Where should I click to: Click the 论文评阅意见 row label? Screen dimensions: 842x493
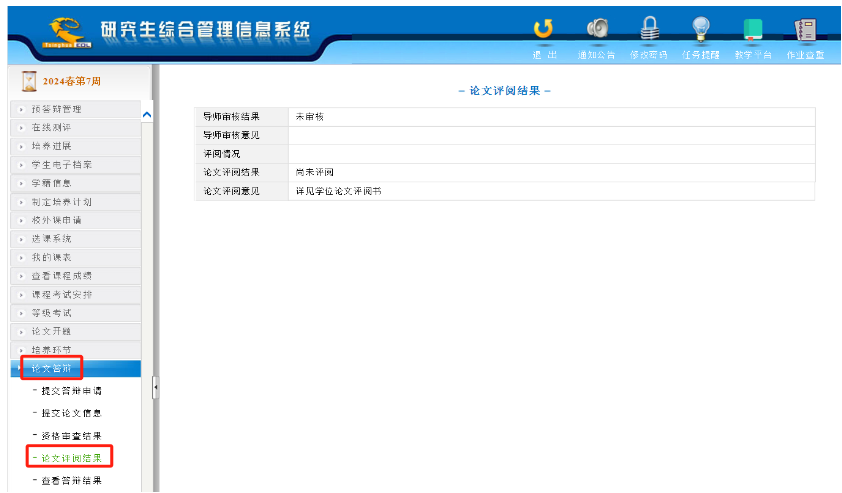click(231, 191)
